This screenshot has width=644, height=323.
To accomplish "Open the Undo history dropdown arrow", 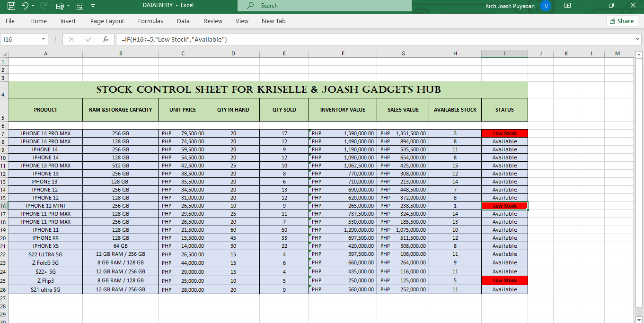I will pos(33,6).
